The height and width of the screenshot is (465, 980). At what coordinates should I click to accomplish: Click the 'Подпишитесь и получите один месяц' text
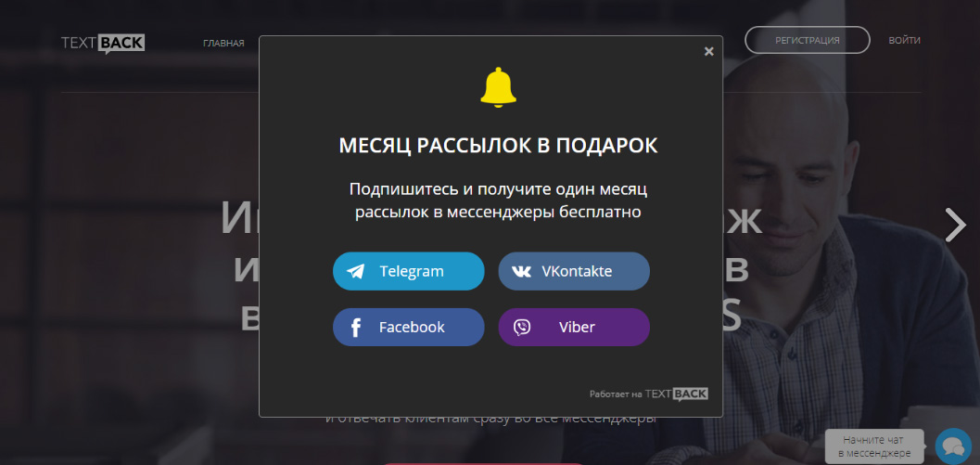[x=498, y=189]
